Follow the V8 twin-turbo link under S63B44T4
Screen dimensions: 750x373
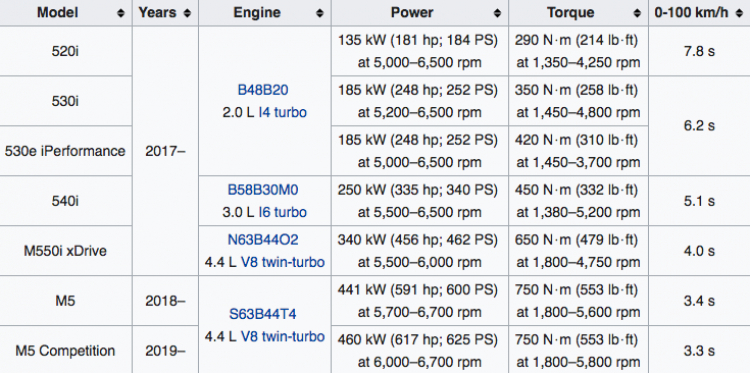[x=282, y=337]
